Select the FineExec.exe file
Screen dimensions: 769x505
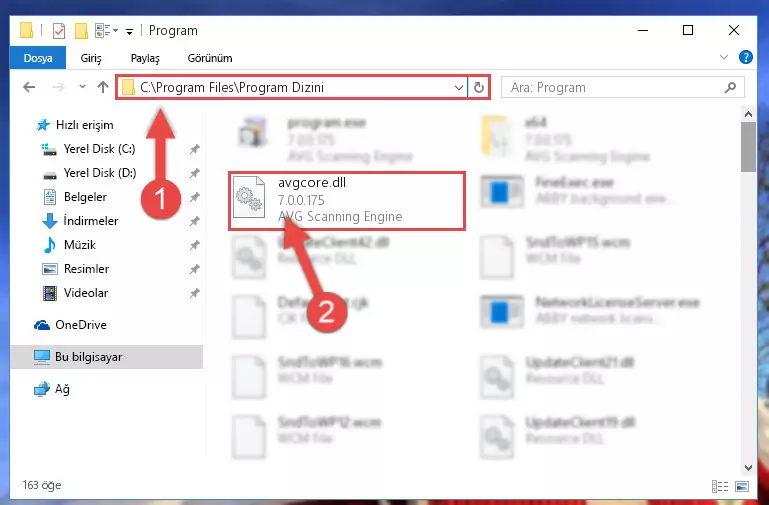(576, 191)
